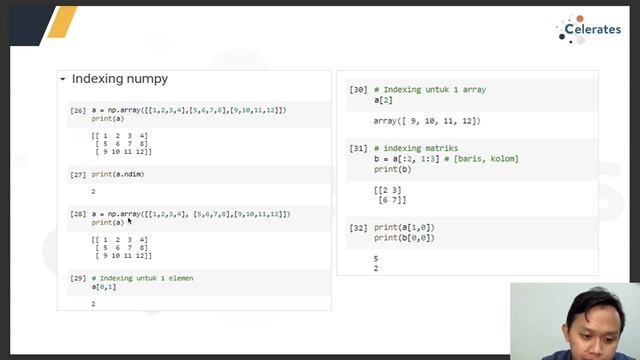Select output row [[2 3]
This screenshot has height=360, width=640.
tap(388, 190)
